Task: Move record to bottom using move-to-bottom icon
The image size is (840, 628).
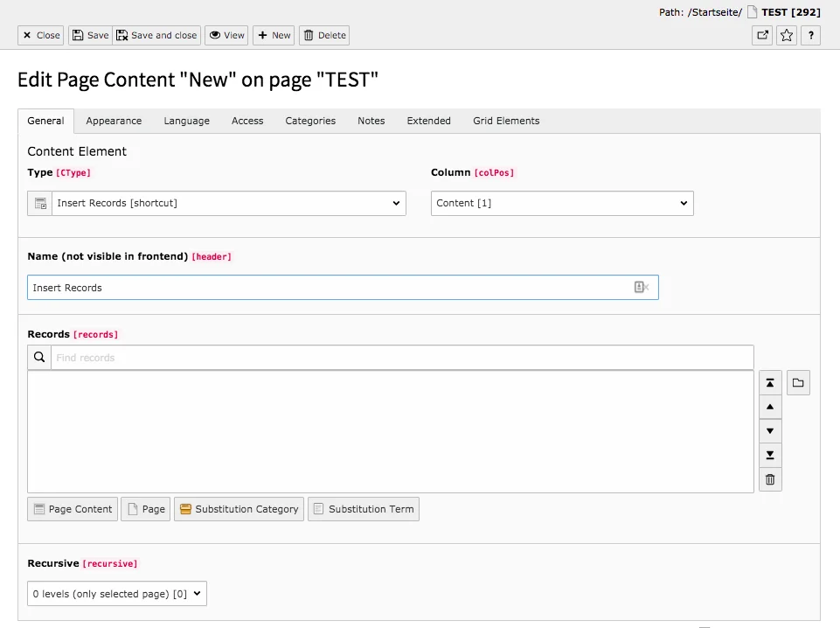Action: (770, 455)
